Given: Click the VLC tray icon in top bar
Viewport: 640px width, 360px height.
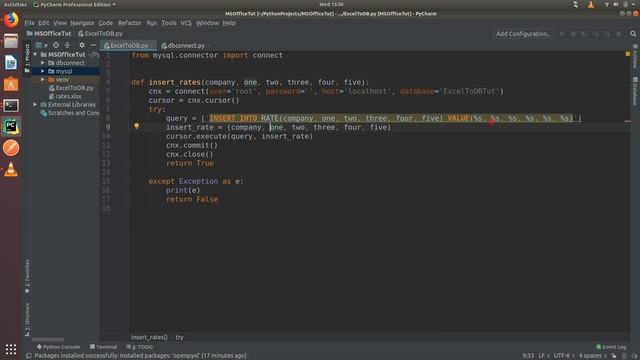Looking at the screenshot, I should tap(591, 4).
